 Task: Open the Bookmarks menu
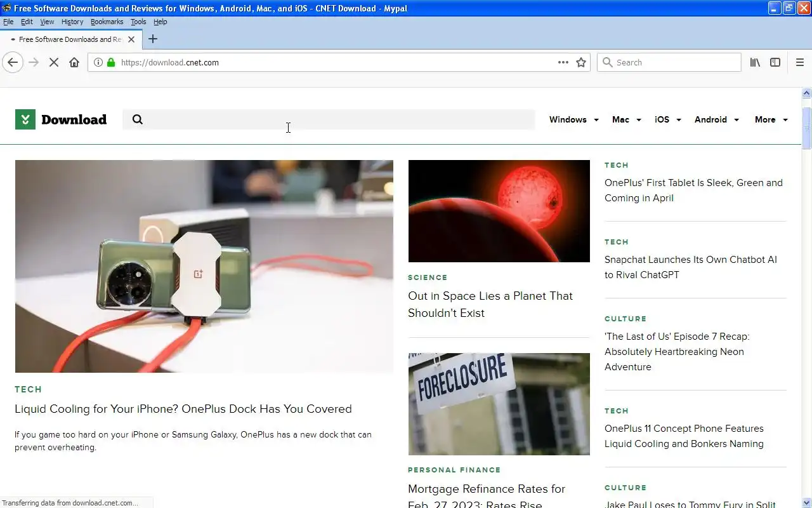pos(107,22)
